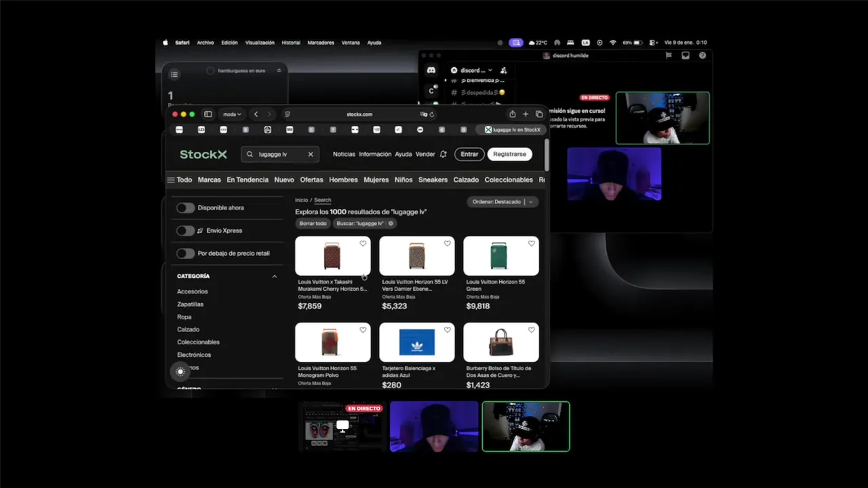The width and height of the screenshot is (868, 488).
Task: Open the Vender link
Action: tap(425, 155)
